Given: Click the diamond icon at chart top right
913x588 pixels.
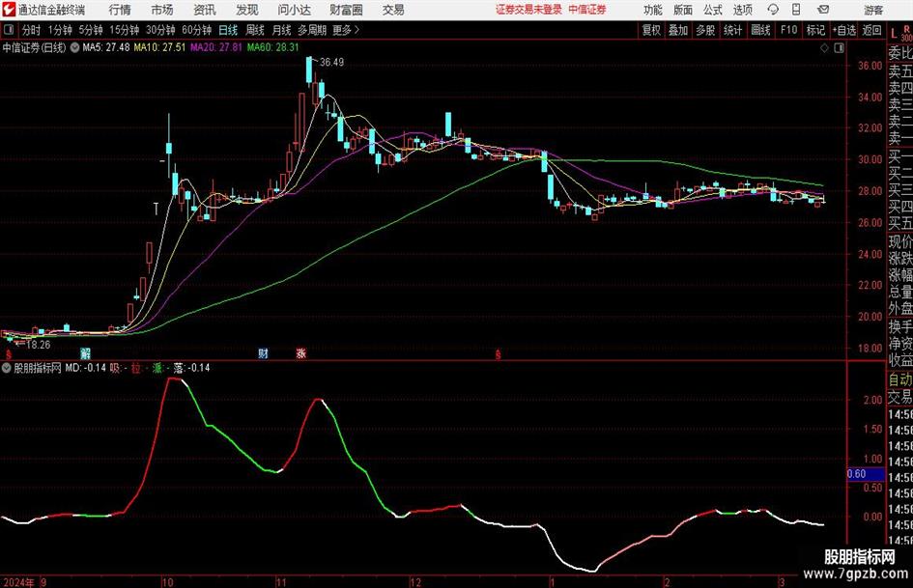Looking at the screenshot, I should 824,48.
